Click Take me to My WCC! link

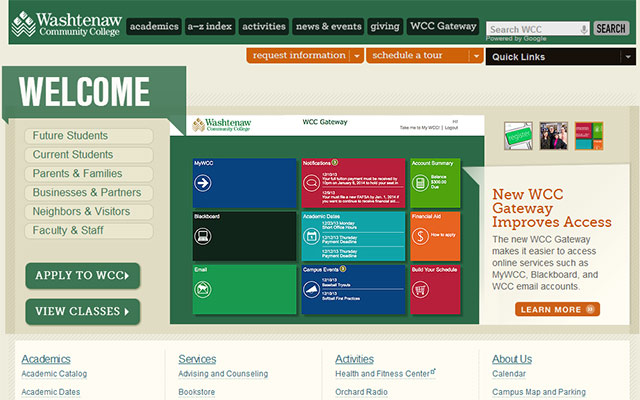click(x=420, y=128)
